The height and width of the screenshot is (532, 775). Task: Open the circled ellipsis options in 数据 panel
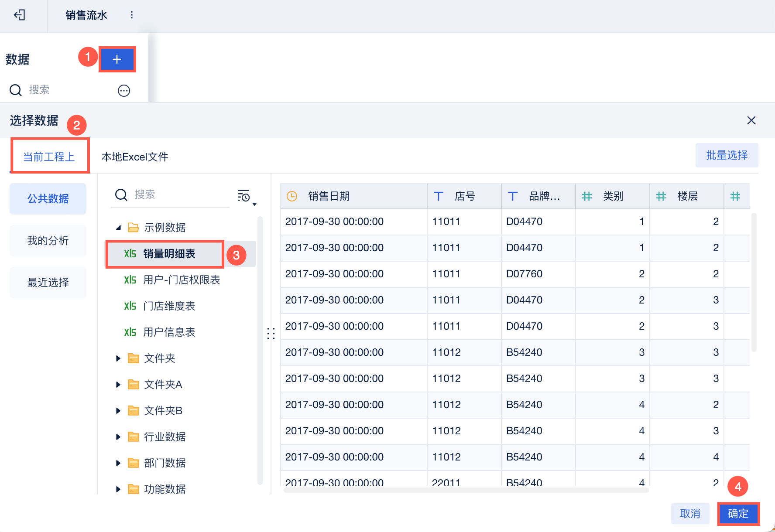124,90
